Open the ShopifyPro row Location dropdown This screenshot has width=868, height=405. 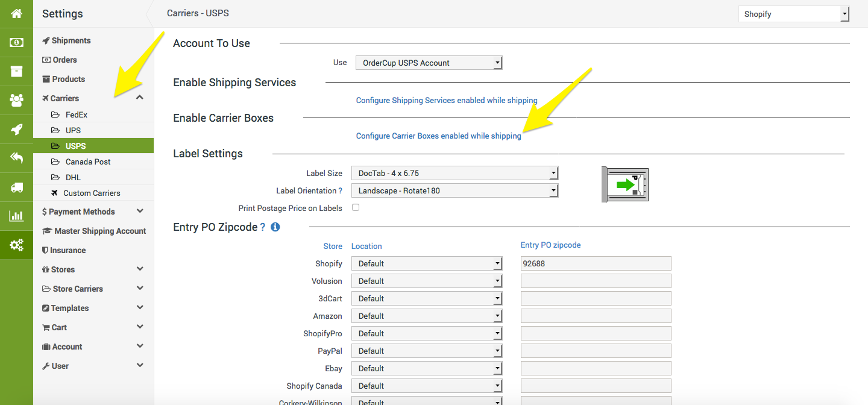[426, 333]
